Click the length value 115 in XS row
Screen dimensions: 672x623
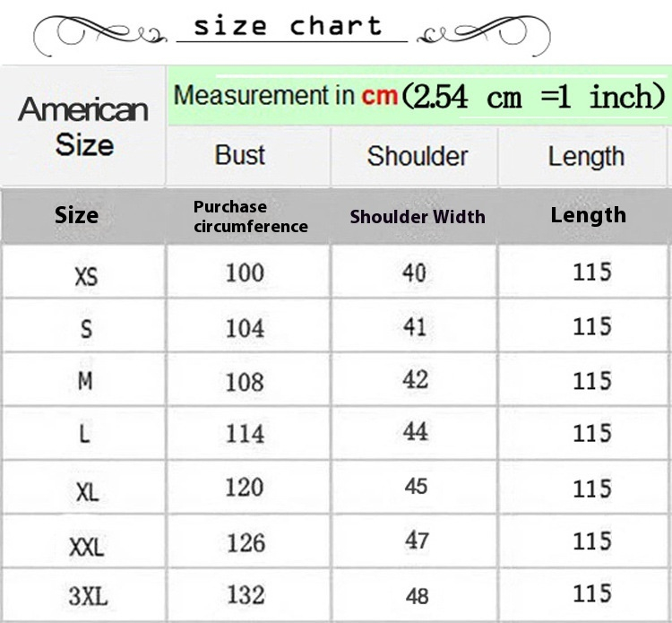coord(592,272)
